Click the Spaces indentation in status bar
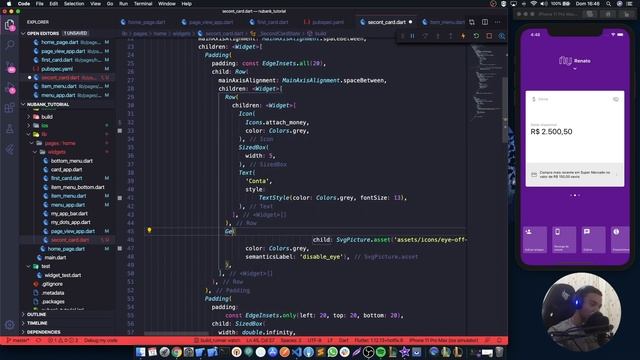The image size is (640, 360). [x=291, y=340]
